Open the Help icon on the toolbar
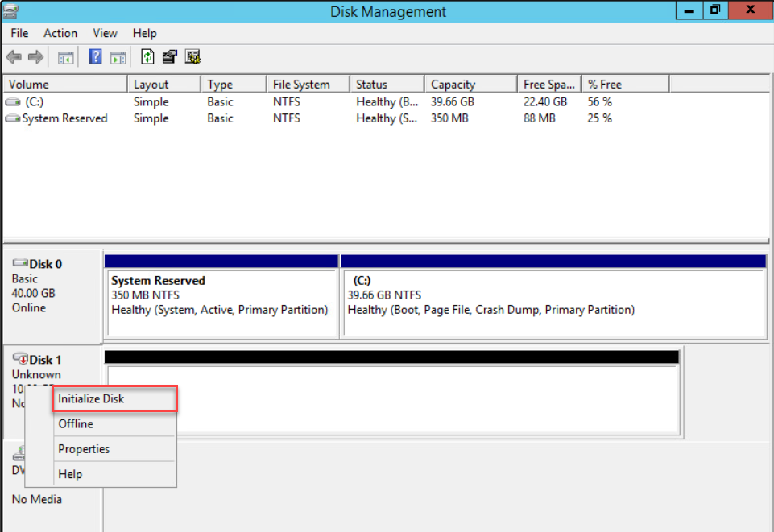Screen dimensions: 774x532 95,56
